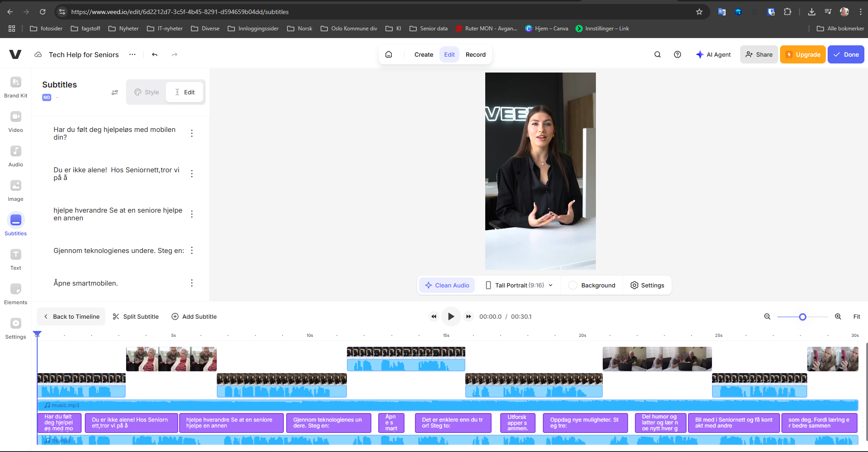Open options menu for 'Åpne smartmobilen.' subtitle
The image size is (868, 452).
click(x=192, y=283)
